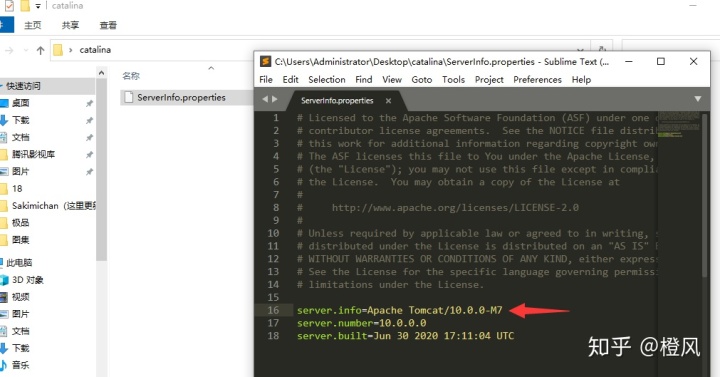Image resolution: width=720 pixels, height=377 pixels.
Task: Open pinned 文档 in quick access
Action: [x=20, y=137]
